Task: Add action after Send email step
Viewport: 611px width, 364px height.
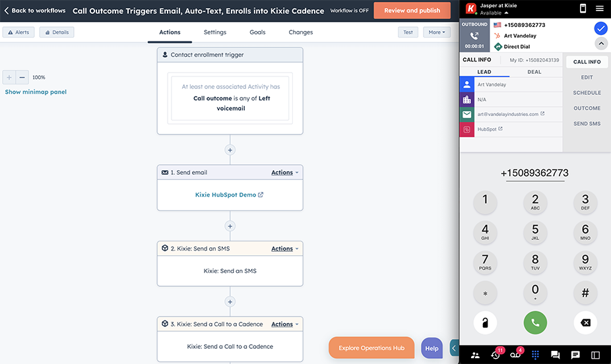Action: pos(230,226)
